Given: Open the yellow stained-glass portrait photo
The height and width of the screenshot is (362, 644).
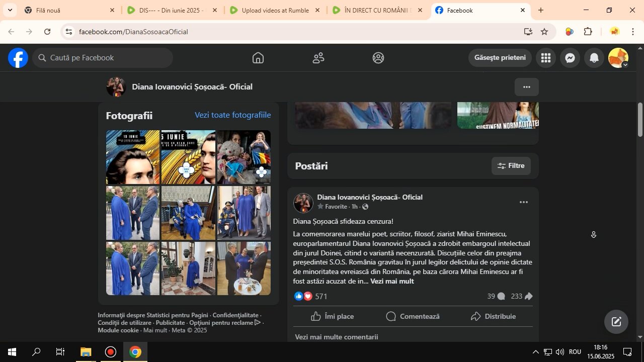Looking at the screenshot, I should [x=188, y=157].
